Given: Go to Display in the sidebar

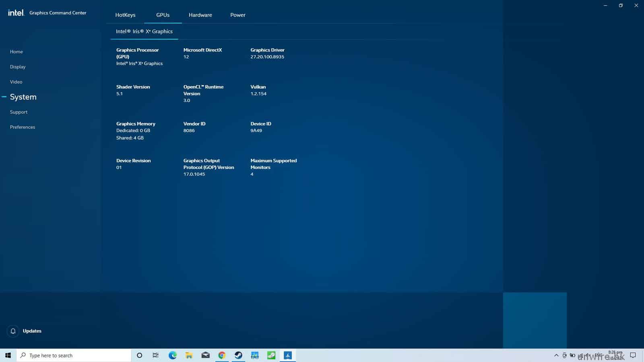Looking at the screenshot, I should (x=18, y=67).
